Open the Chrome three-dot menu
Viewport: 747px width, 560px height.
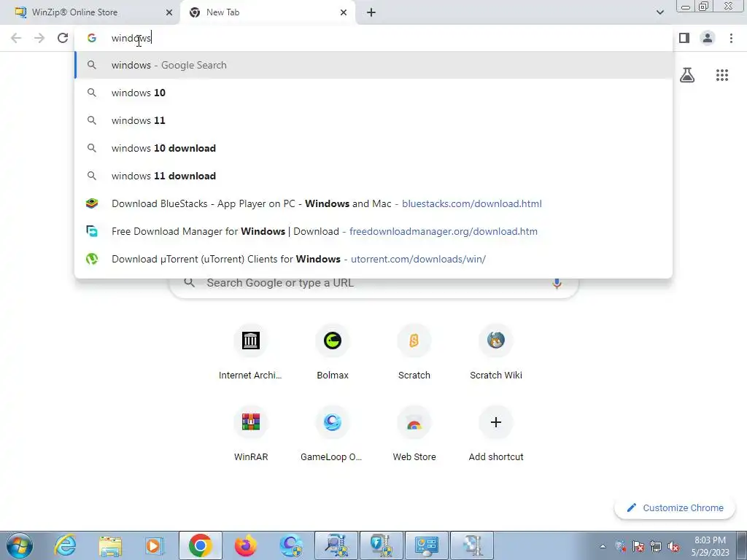point(731,38)
